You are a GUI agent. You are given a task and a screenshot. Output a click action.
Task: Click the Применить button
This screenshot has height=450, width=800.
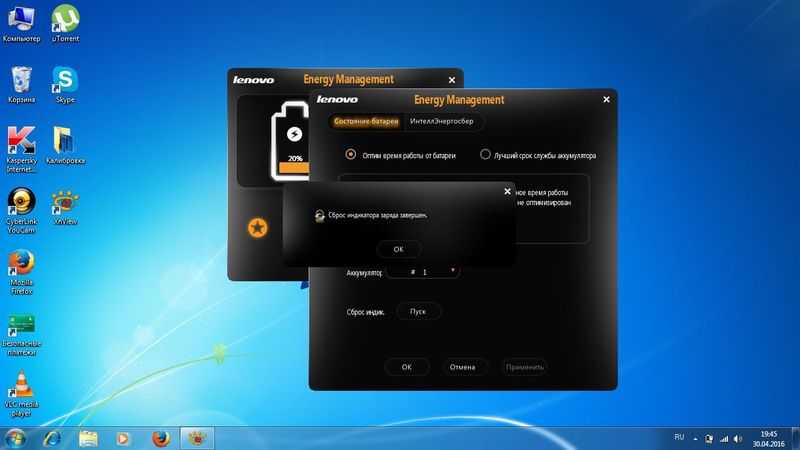(524, 367)
